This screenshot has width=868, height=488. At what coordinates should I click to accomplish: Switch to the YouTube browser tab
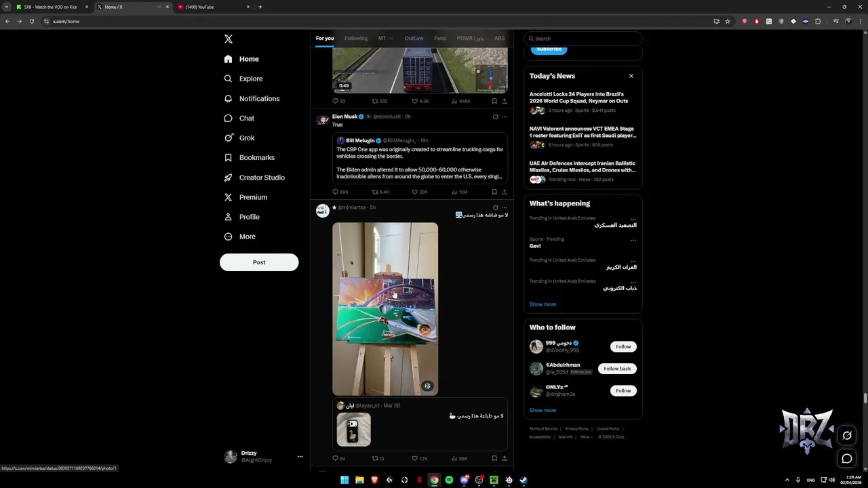213,7
